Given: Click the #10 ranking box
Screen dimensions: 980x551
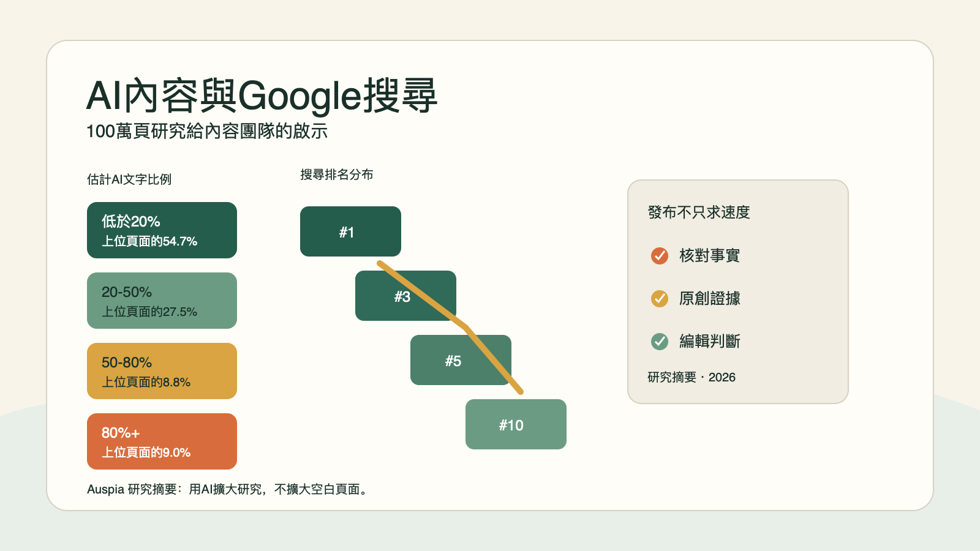Looking at the screenshot, I should (516, 424).
